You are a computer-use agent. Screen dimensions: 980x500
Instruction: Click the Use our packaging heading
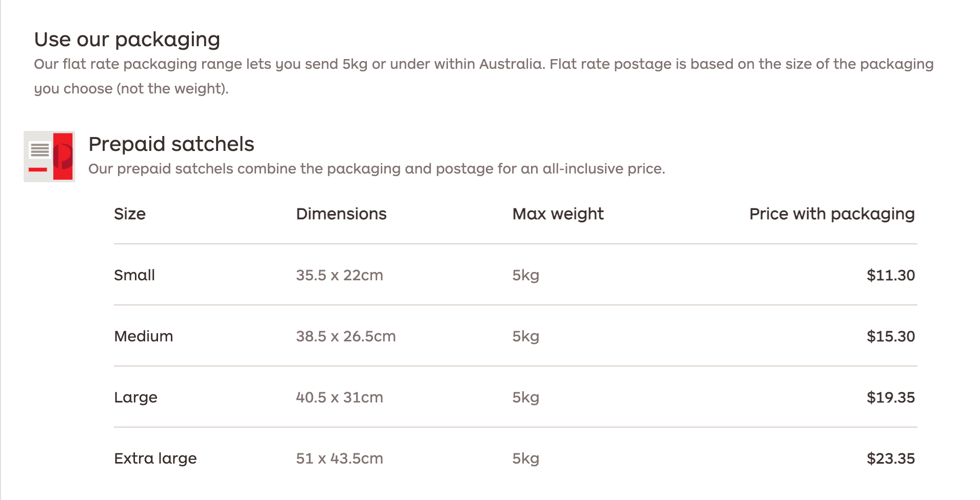point(127,40)
